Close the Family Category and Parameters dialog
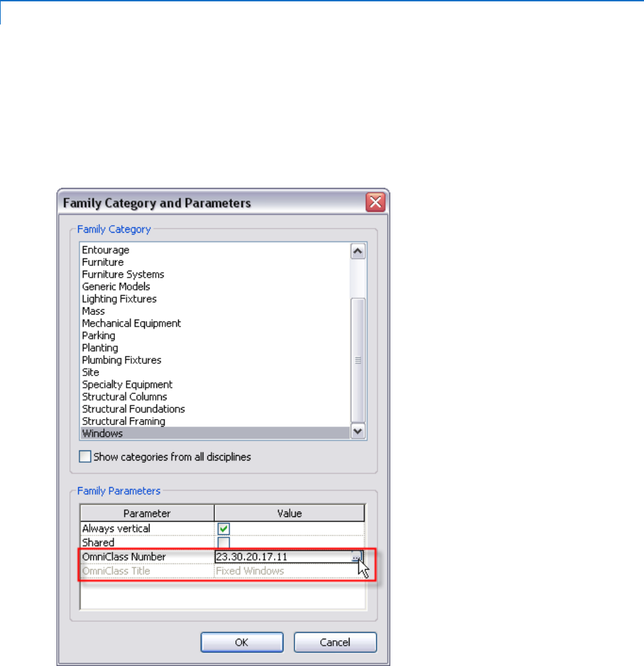Screen dimensions: 644x666 tap(375, 202)
